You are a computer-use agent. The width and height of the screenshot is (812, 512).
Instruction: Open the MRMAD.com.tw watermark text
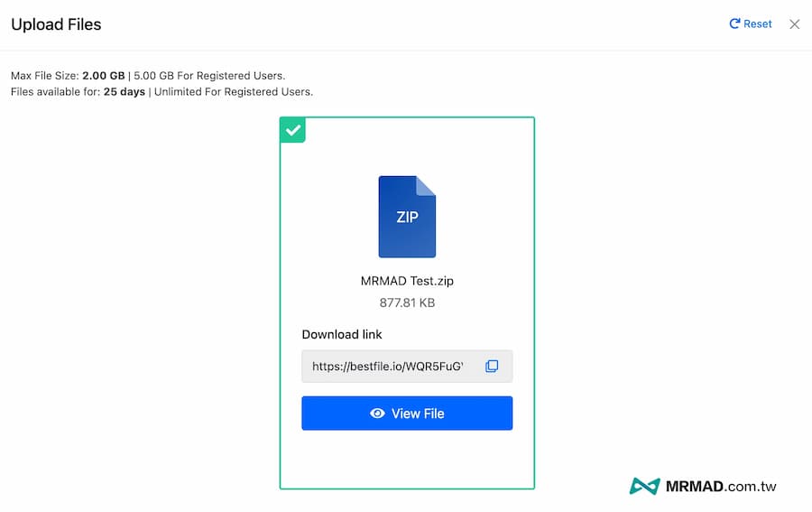[x=722, y=487]
